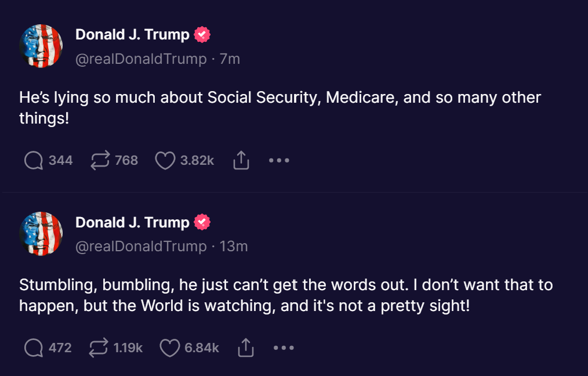
Task: Share the 'Stumbling, bumbling' post
Action: (x=246, y=348)
